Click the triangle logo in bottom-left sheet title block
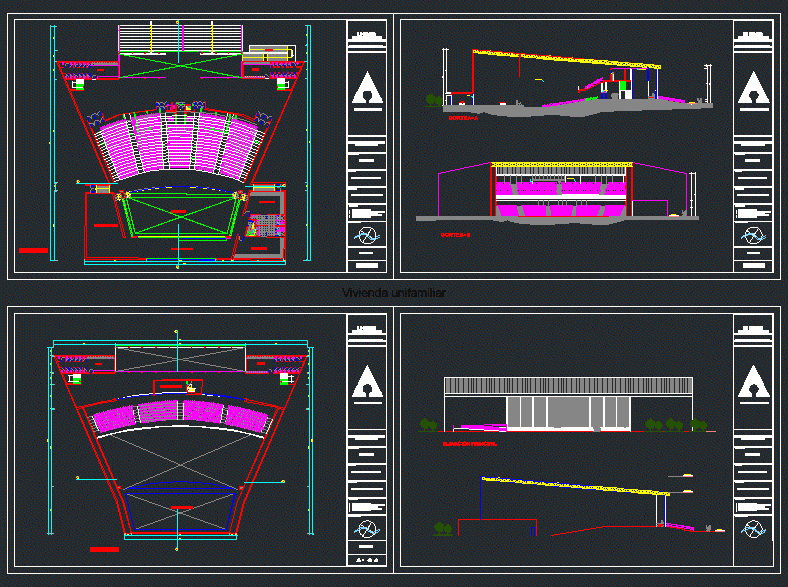Screen dimensions: 788x587 pos(367,383)
